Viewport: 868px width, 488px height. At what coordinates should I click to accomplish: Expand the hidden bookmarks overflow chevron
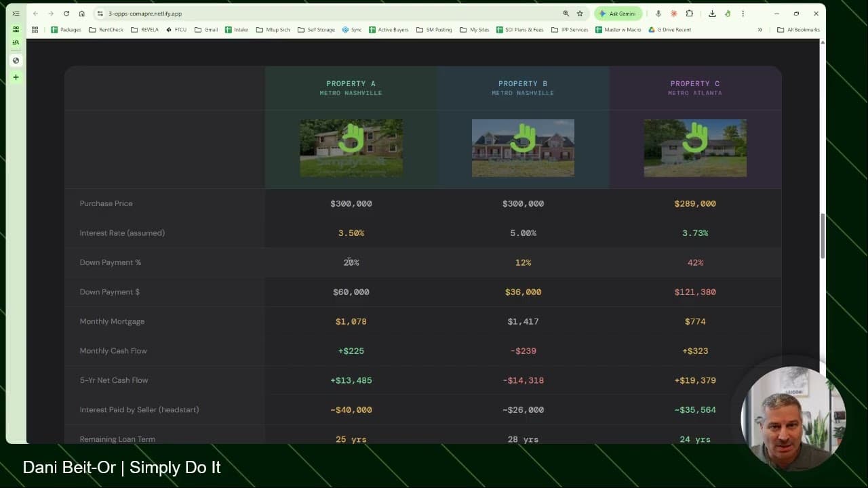[x=760, y=30]
